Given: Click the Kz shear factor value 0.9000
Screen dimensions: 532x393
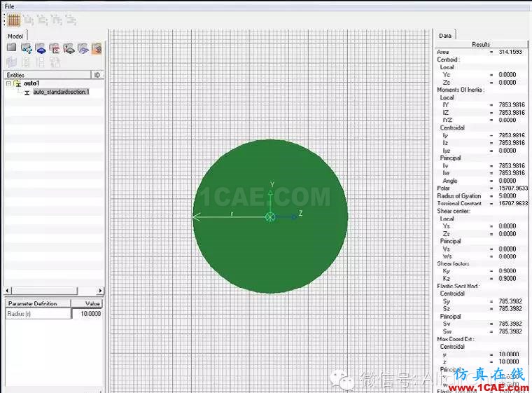Looking at the screenshot, I should 507,278.
